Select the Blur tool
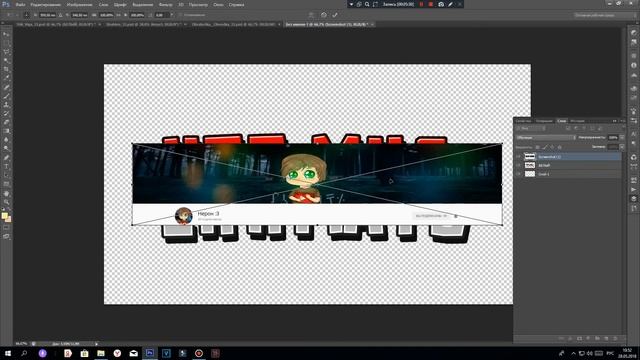 [6, 140]
